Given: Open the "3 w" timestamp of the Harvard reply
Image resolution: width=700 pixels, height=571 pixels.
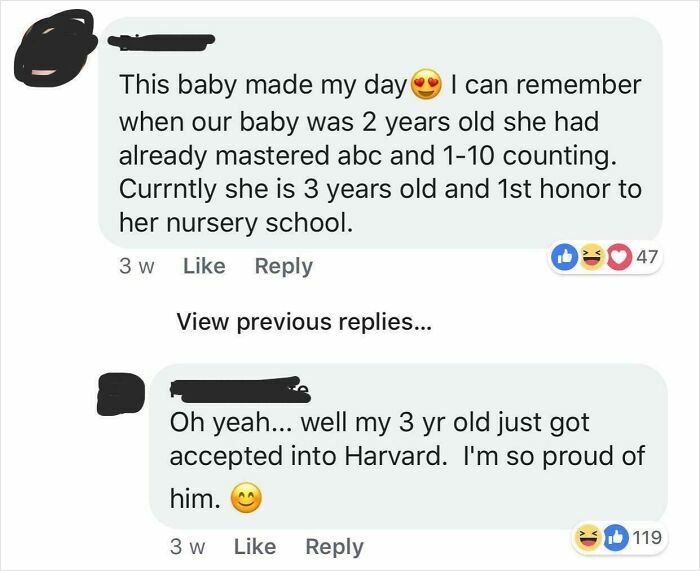Looking at the screenshot, I should pyautogui.click(x=185, y=547).
